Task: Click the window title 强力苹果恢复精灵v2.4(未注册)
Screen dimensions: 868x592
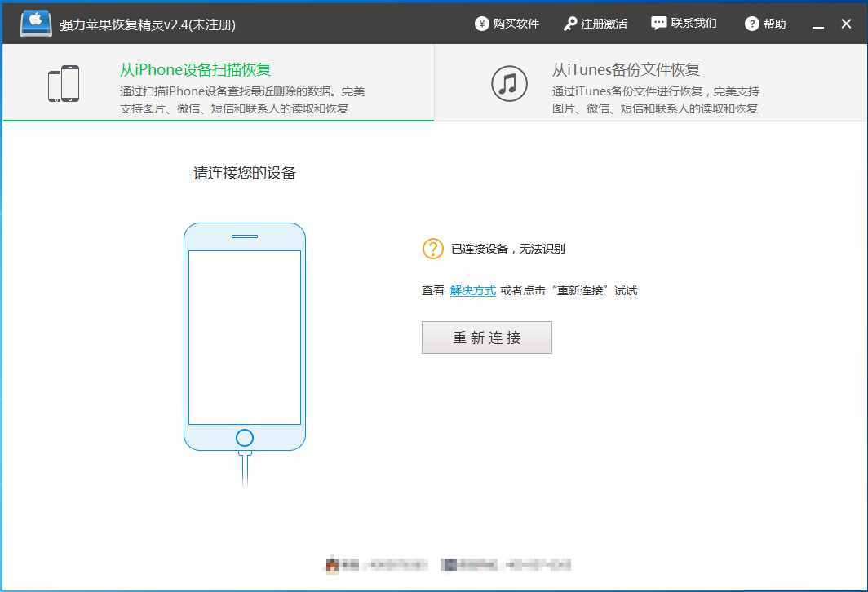Action: coord(147,25)
